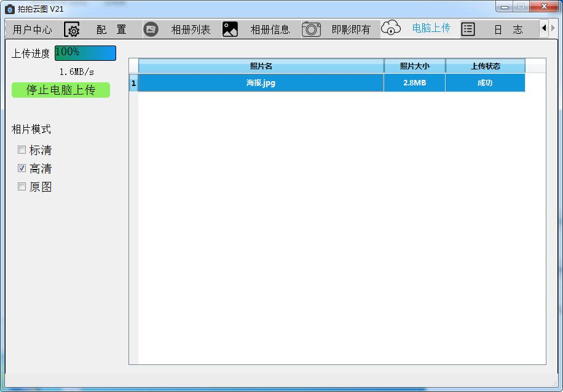This screenshot has width=563, height=392.
Task: Select the 海报.jpg row in the table
Action: (261, 83)
